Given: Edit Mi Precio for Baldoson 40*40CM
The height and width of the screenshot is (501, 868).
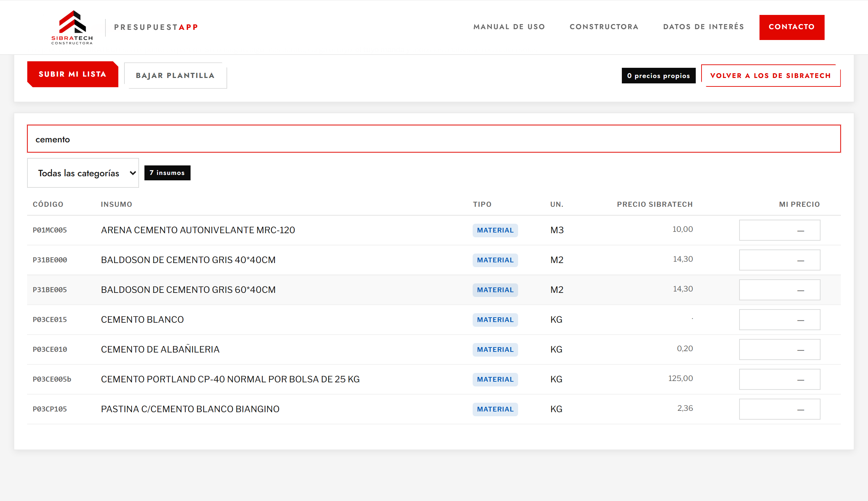Looking at the screenshot, I should coord(780,260).
